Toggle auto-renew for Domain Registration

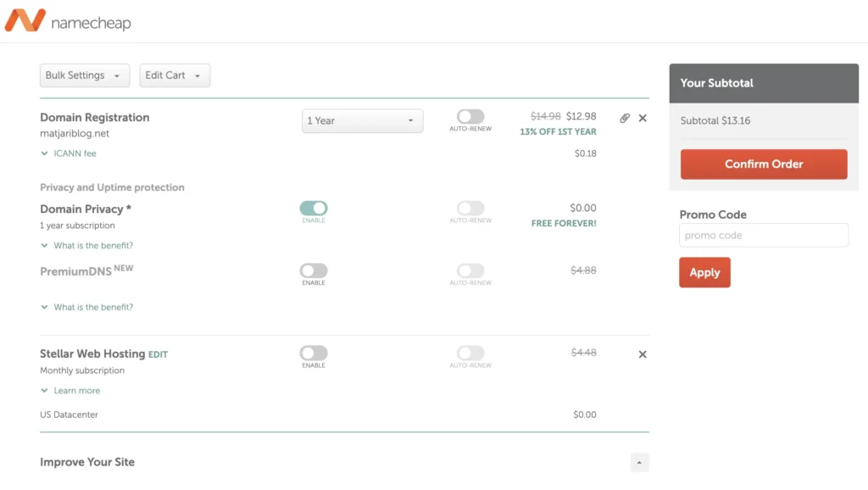click(470, 116)
